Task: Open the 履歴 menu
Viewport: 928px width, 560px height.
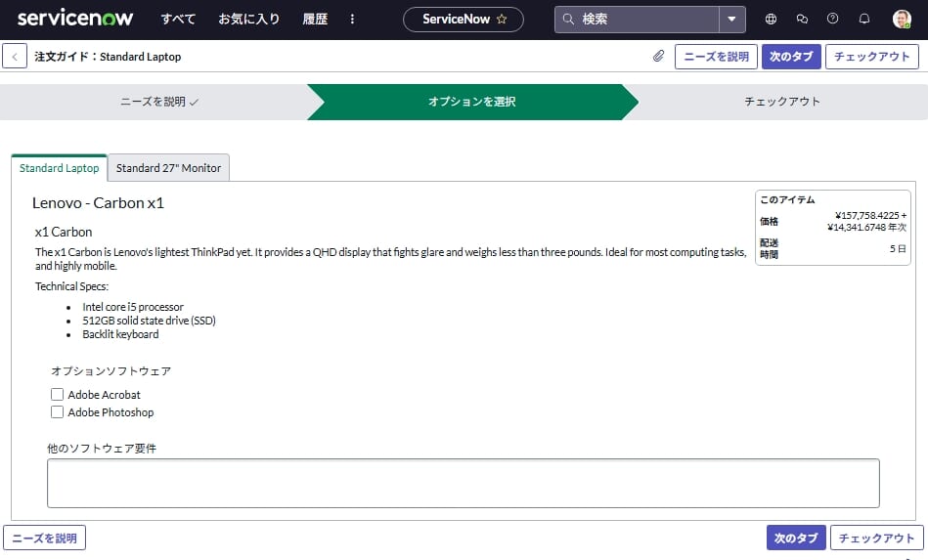Action: 315,19
